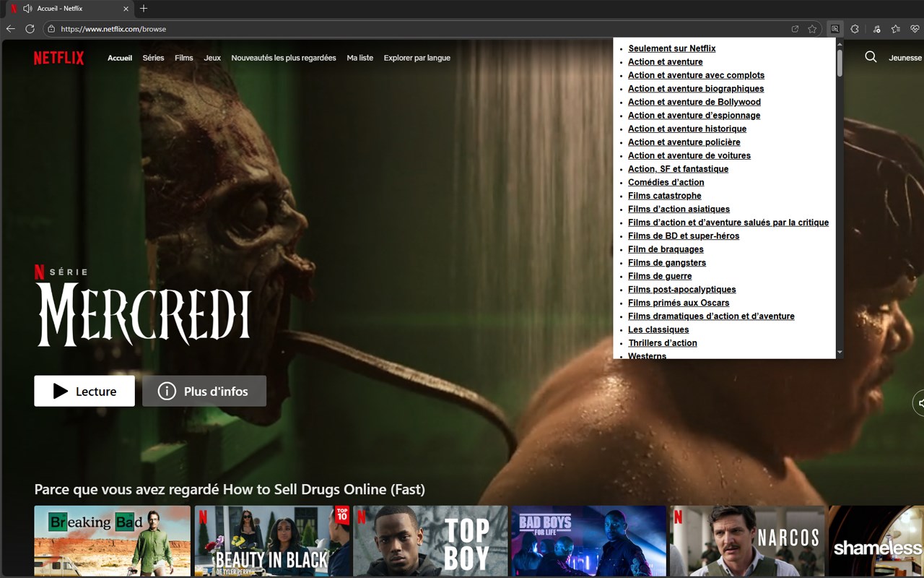Click the Netflix logo
The image size is (924, 578).
pos(58,58)
